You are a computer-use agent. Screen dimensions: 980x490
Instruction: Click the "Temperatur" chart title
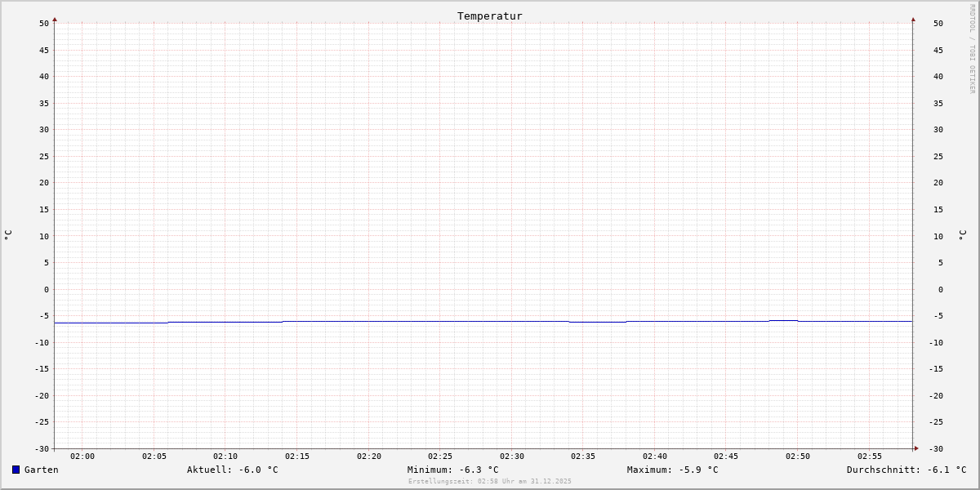coord(490,16)
